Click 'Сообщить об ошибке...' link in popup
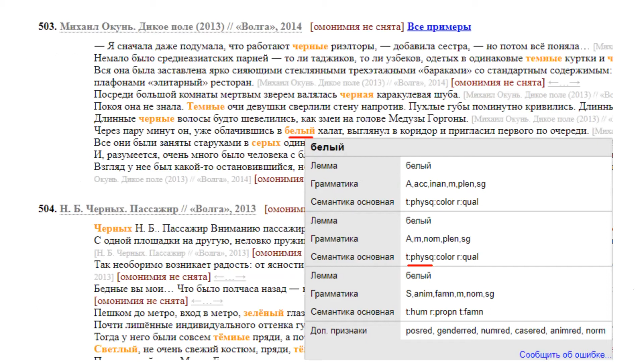 click(x=565, y=354)
